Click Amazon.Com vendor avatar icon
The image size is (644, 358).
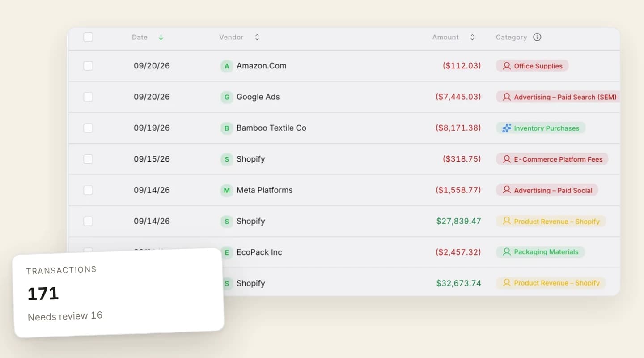227,66
